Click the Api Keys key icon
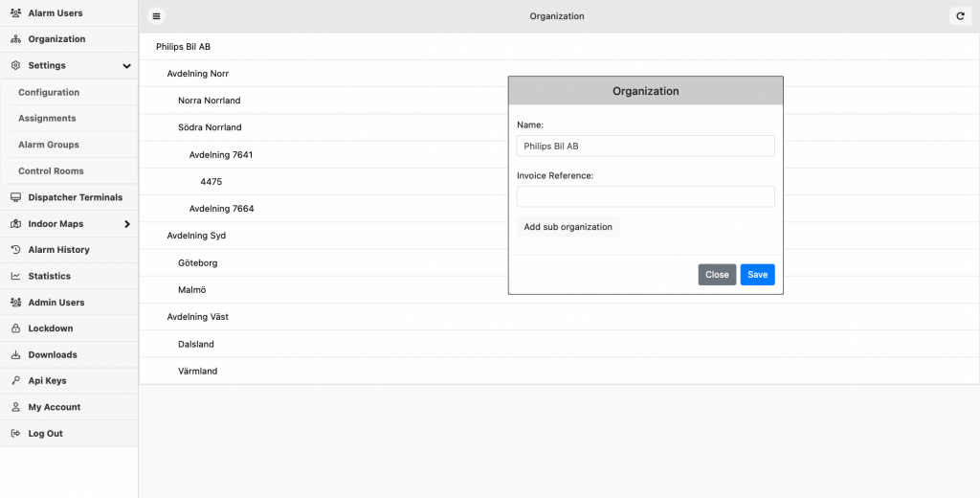 tap(15, 380)
